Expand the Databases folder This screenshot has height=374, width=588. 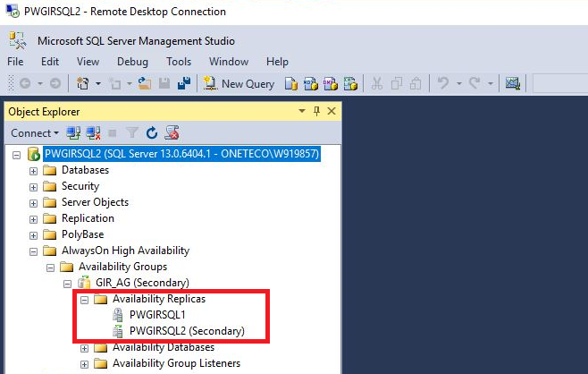(x=33, y=171)
